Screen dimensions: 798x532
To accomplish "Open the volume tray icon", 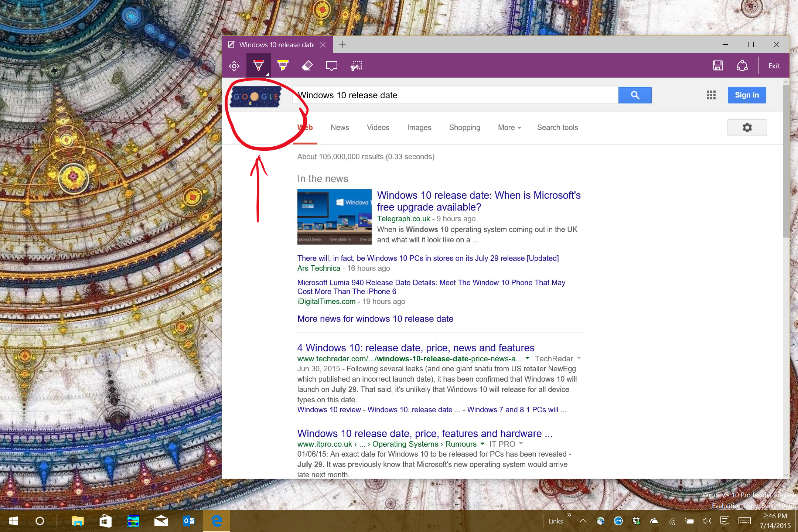I will pyautogui.click(x=707, y=521).
